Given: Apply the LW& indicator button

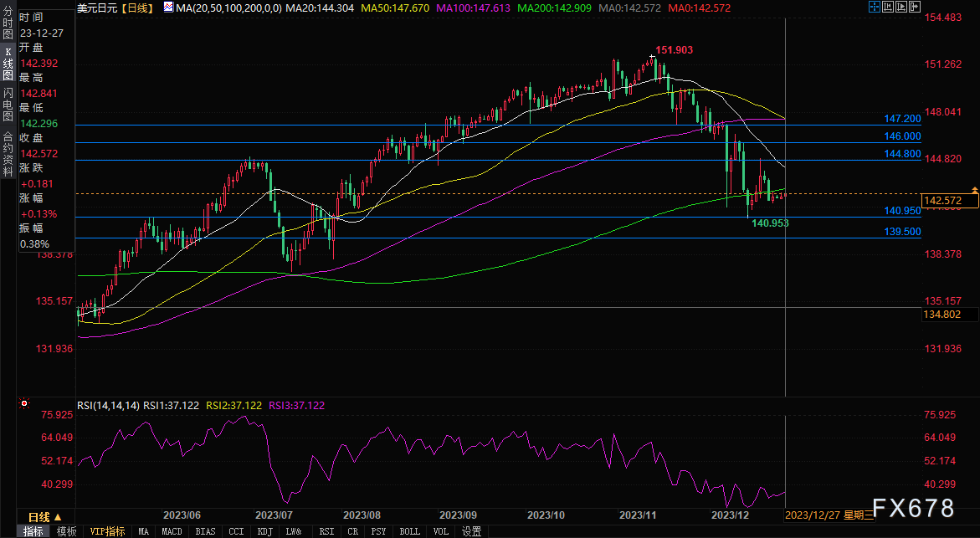Looking at the screenshot, I should [294, 531].
